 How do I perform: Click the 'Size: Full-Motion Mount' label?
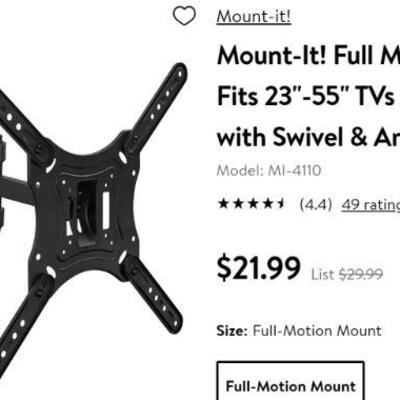pos(299,331)
